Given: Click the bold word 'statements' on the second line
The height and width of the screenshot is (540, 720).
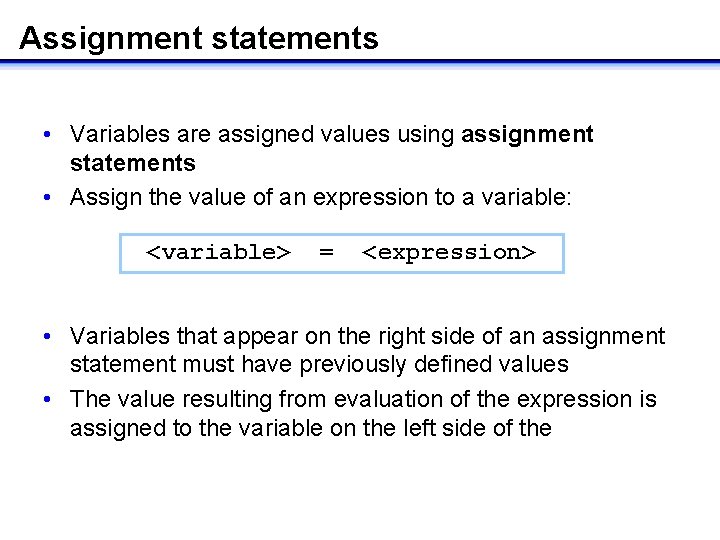Looking at the screenshot, I should 132,162.
